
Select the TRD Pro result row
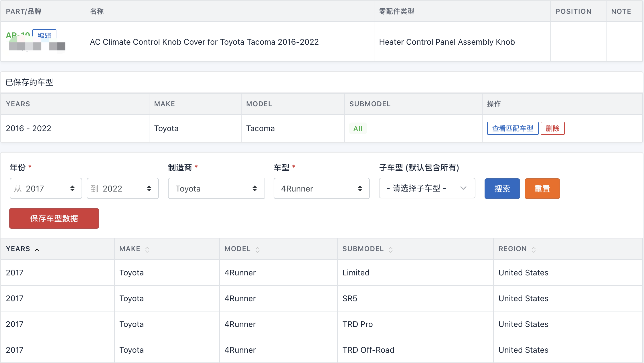point(357,324)
